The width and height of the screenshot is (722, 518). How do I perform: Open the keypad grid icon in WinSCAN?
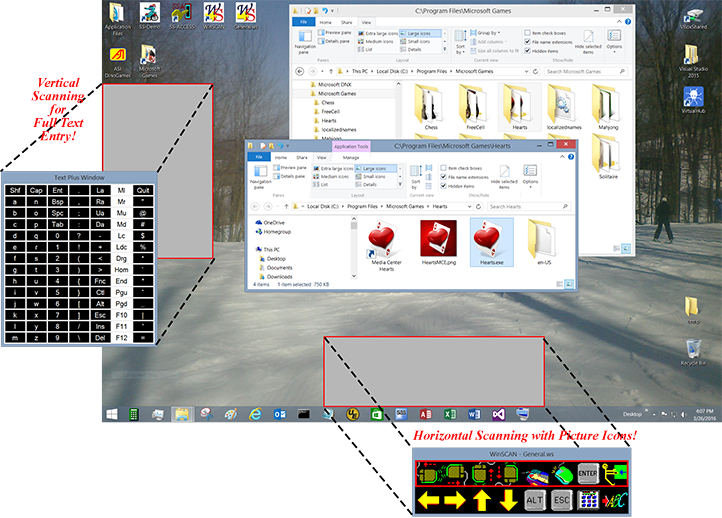[x=588, y=499]
